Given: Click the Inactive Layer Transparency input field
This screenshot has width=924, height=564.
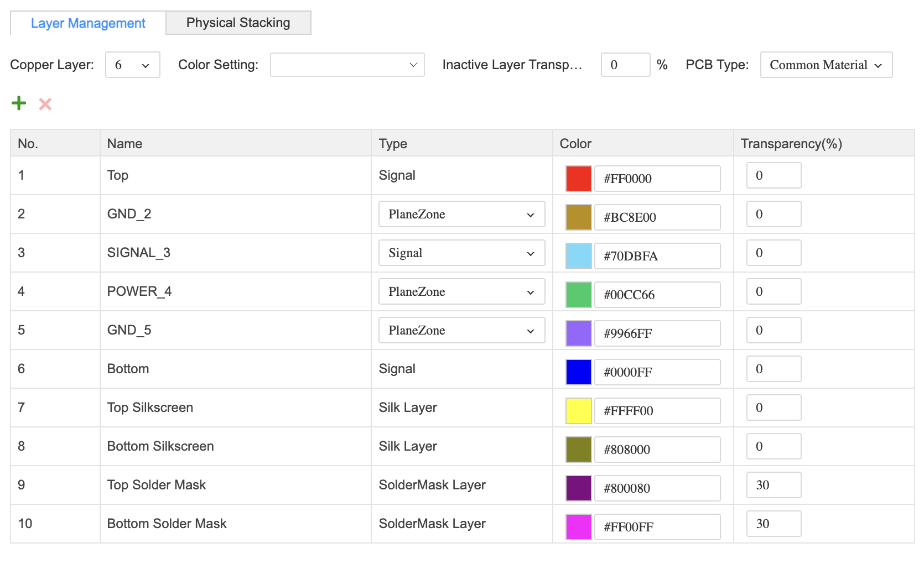Looking at the screenshot, I should tap(625, 65).
